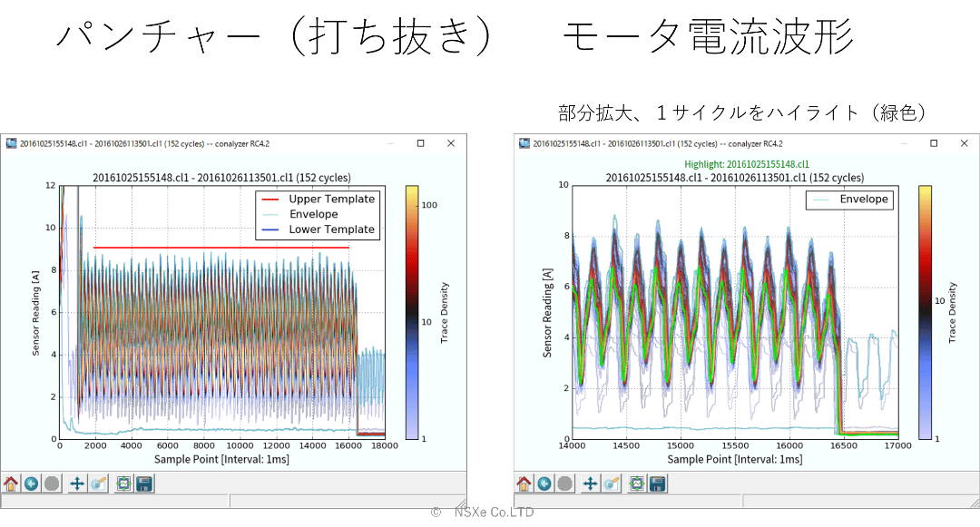This screenshot has height=527, width=980.
Task: Click the green "Highlight: 20161025155148.cl1" text
Action: (x=747, y=164)
